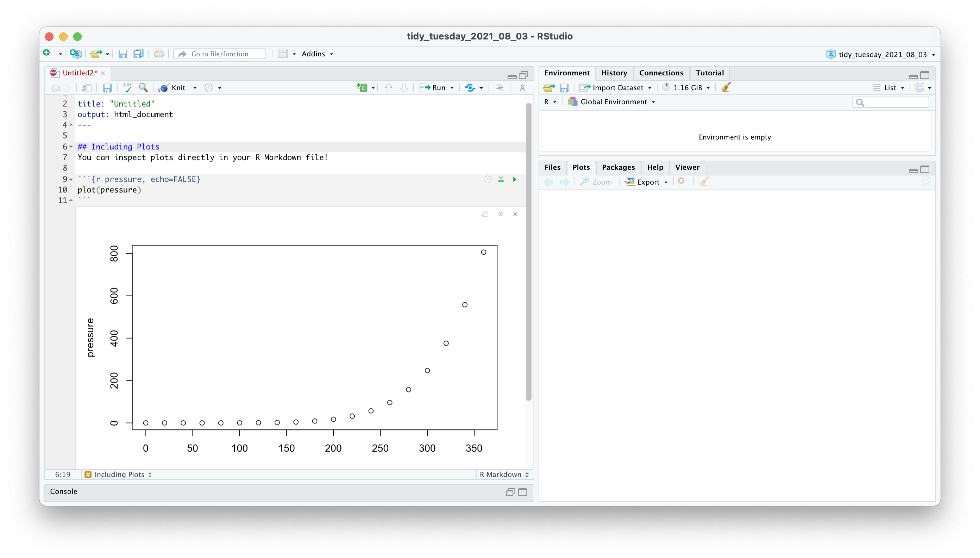Run current chunk with green play icon
Screen dimensions: 980x558
tap(515, 179)
